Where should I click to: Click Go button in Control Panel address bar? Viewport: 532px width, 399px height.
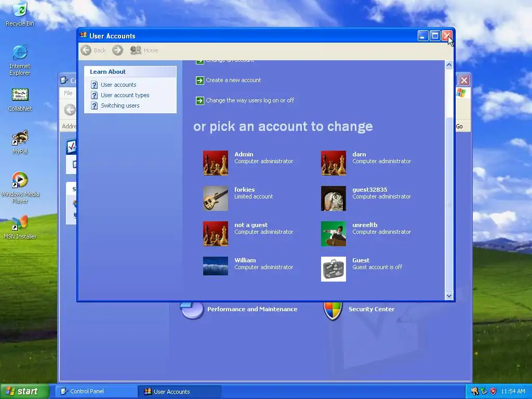tap(459, 126)
